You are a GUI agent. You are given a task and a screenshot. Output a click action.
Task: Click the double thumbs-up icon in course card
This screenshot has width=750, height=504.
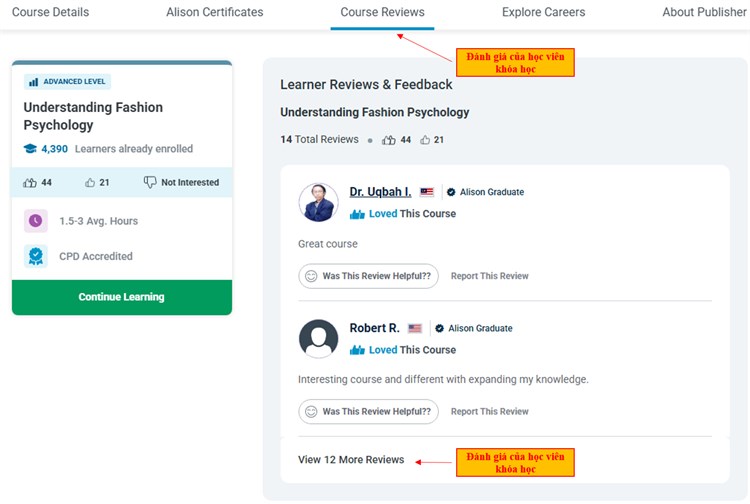pyautogui.click(x=29, y=183)
